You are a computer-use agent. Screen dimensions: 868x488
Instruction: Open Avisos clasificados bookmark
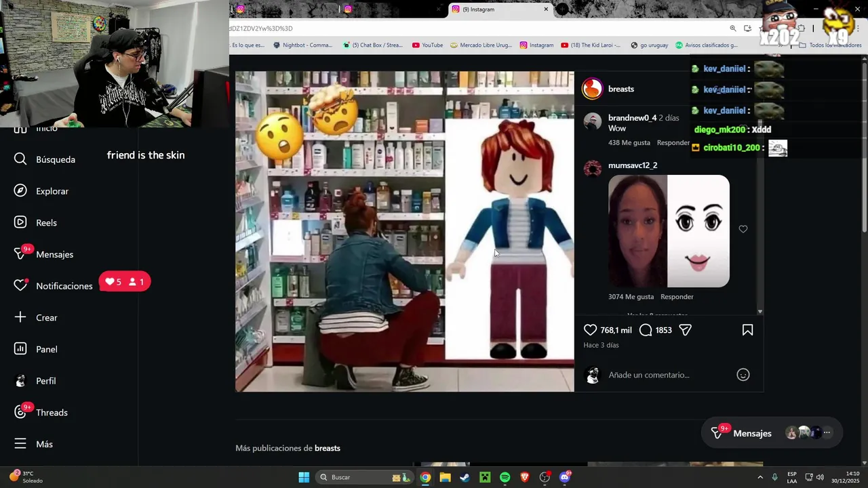click(x=706, y=45)
